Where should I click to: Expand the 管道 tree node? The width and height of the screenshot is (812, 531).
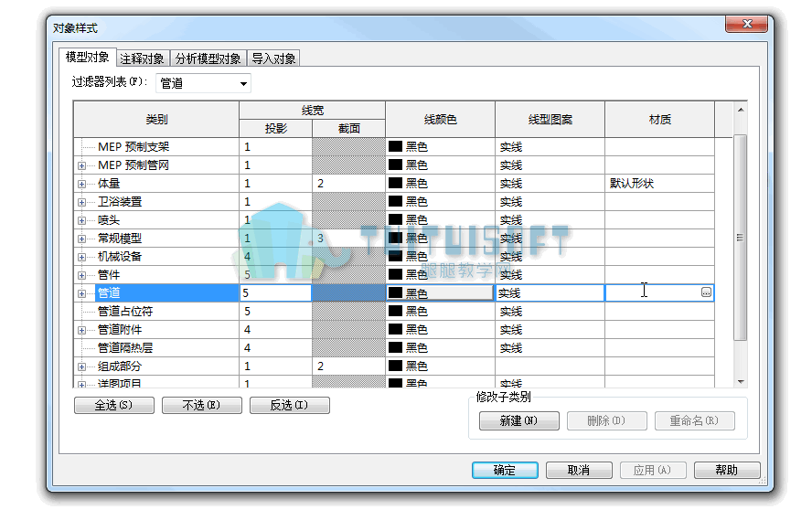[x=81, y=294]
